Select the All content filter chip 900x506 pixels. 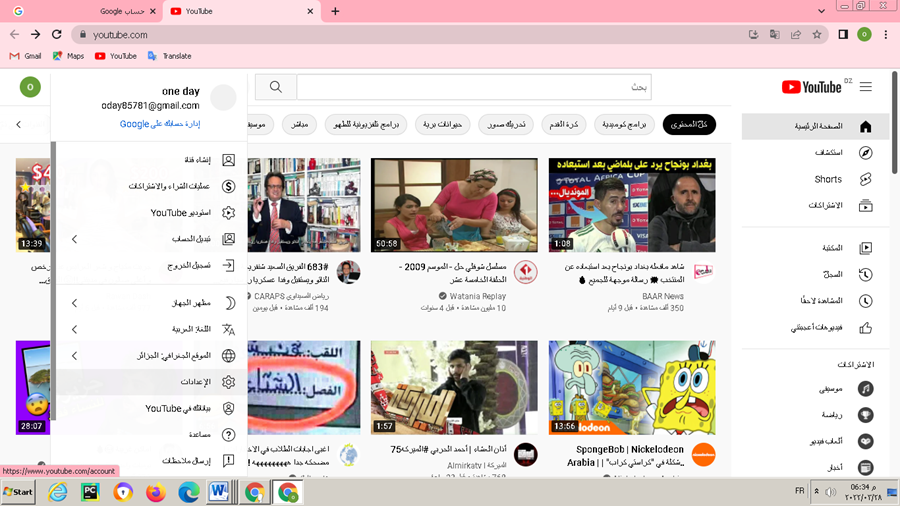pos(689,124)
